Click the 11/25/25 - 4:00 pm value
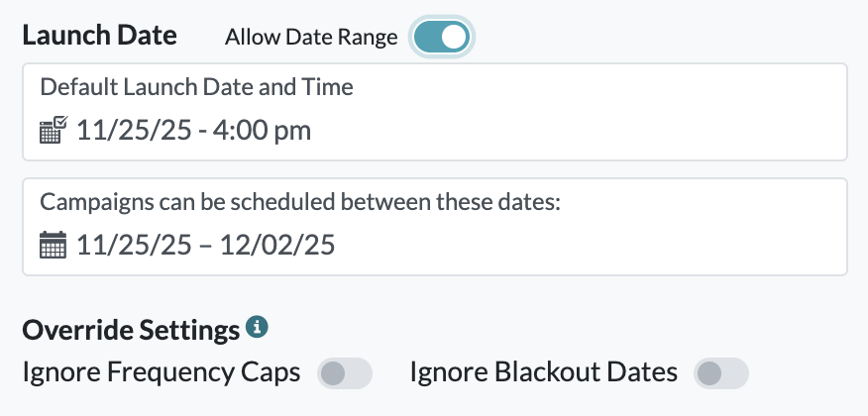Image resolution: width=868 pixels, height=416 pixels. tap(194, 131)
